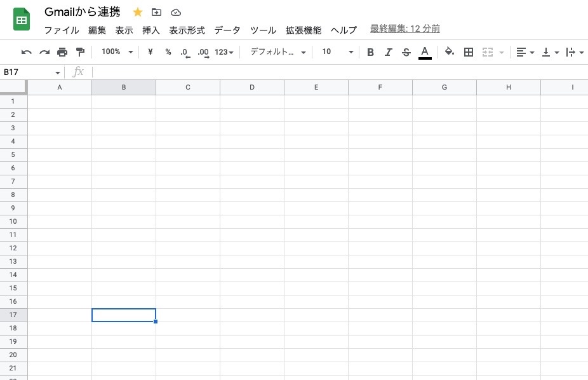Viewport: 588px width, 380px height.
Task: Open the 表示 menu
Action: (x=124, y=30)
